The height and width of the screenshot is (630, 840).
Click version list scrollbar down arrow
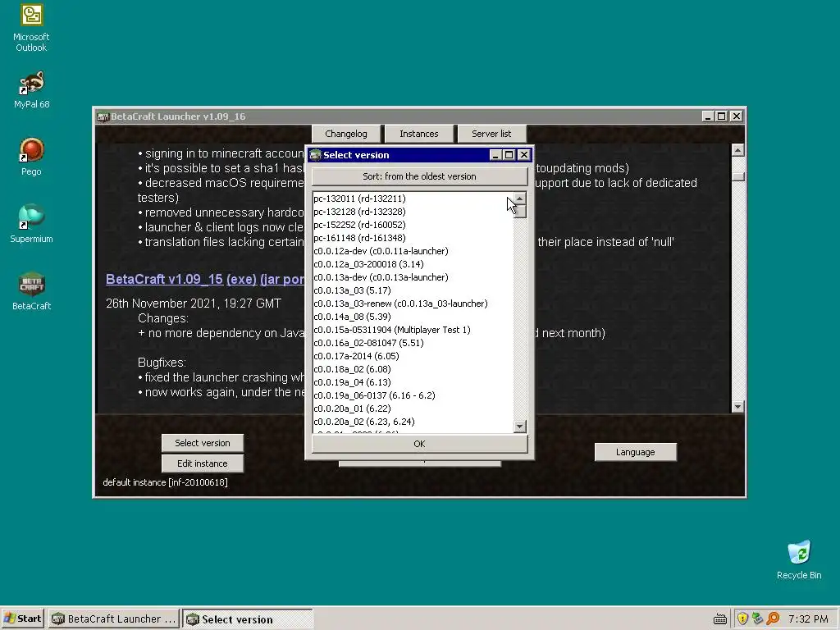point(519,427)
